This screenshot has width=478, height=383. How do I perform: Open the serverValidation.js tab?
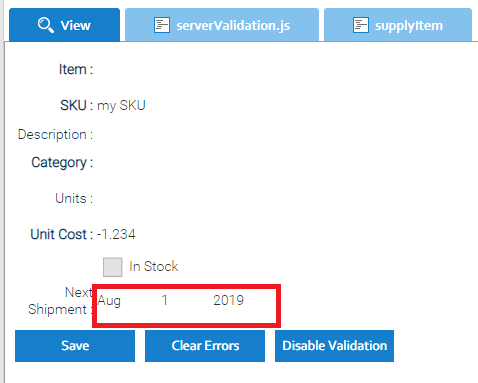click(222, 25)
